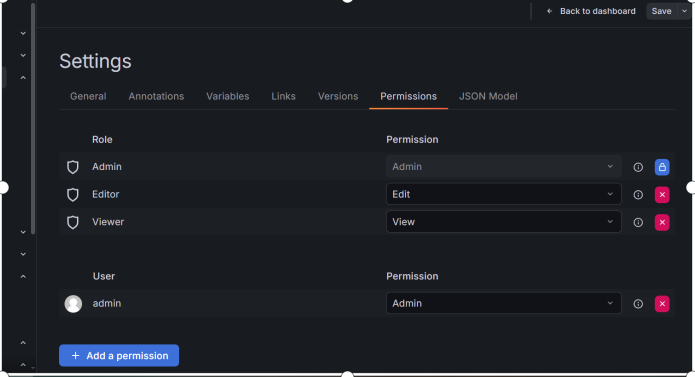Screen dimensions: 695x377
Task: Click the Save button
Action: click(x=661, y=11)
